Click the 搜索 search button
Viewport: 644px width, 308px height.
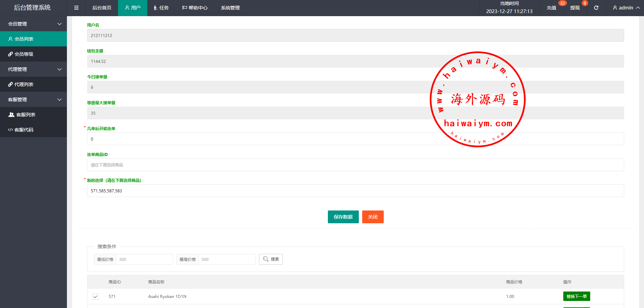[271, 259]
